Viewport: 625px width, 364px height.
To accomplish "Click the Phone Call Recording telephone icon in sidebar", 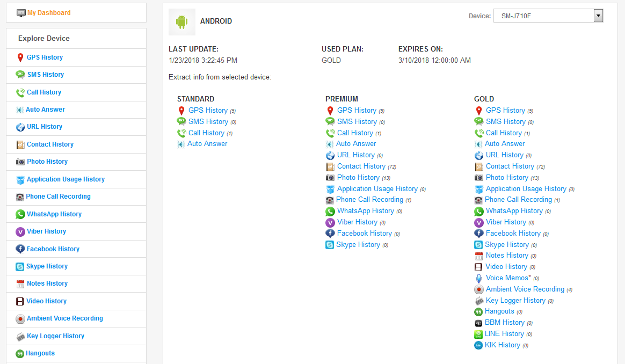I will coord(20,197).
